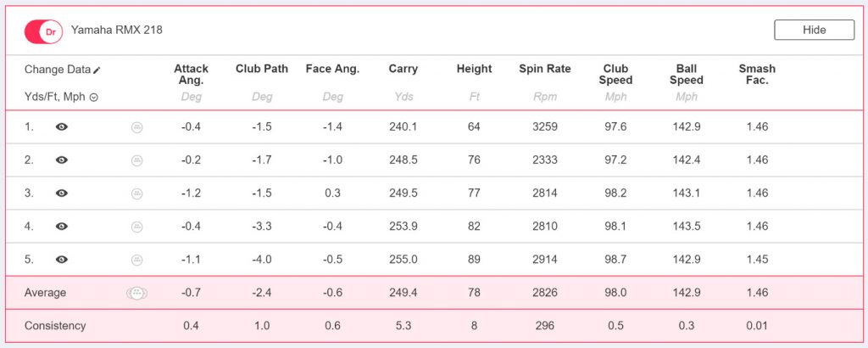Screen dimensions: 868x348
Task: Toggle the eye icon for shot 2
Action: pyautogui.click(x=62, y=160)
